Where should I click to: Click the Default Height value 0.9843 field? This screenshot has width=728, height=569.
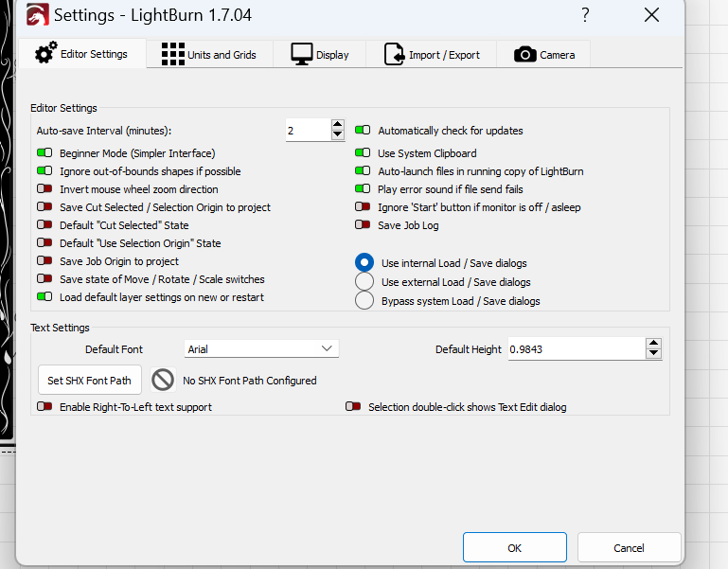tap(577, 348)
